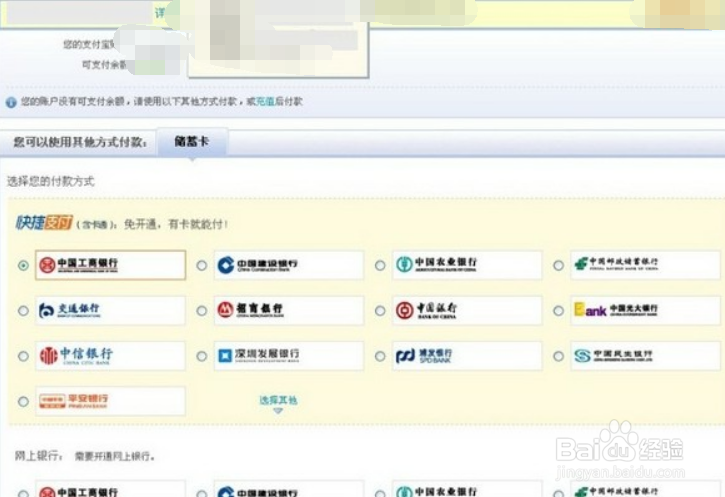Click the 中国银行 logo box

coord(467,310)
